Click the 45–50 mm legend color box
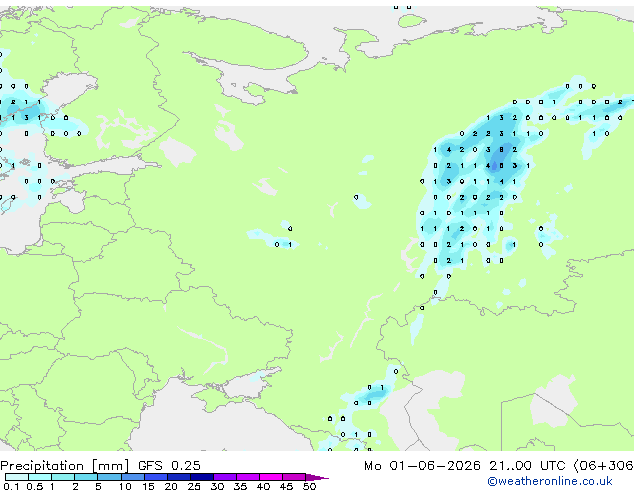This screenshot has height=490, width=634. 294,477
